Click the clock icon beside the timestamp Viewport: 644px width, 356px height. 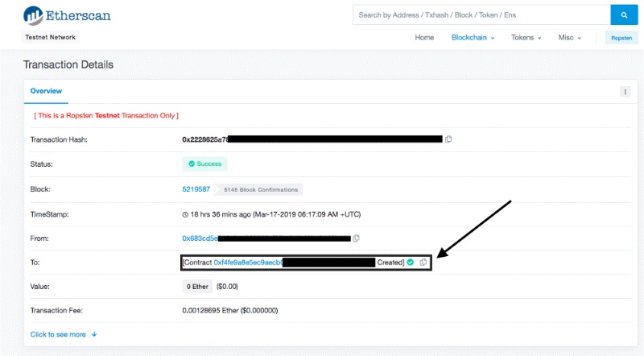pyautogui.click(x=186, y=214)
